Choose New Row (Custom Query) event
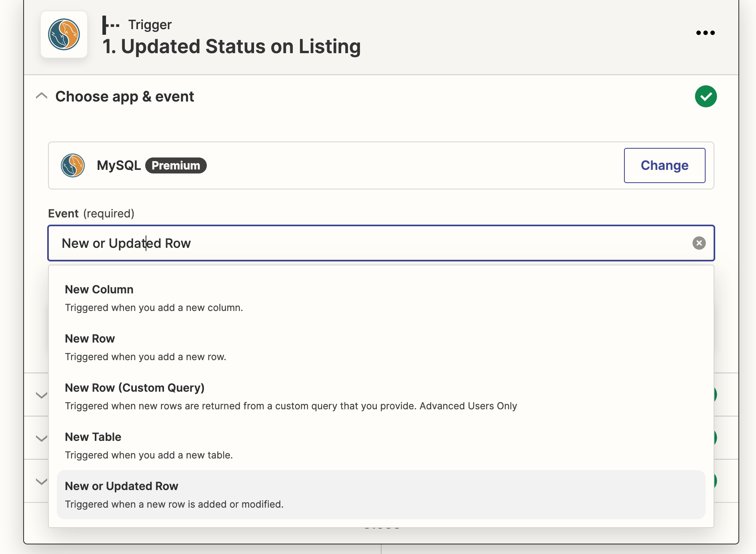The width and height of the screenshot is (756, 554). click(381, 397)
